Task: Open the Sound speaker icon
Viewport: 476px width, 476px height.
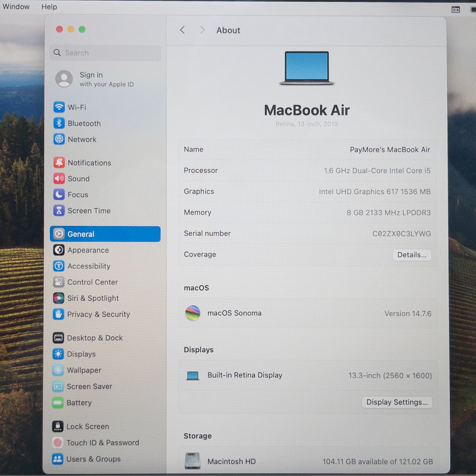Action: (x=59, y=178)
